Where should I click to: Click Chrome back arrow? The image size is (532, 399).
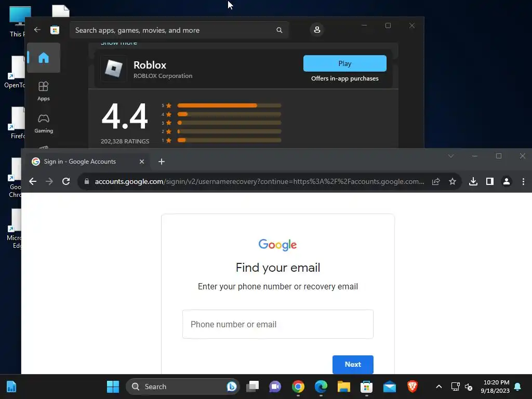pos(33,181)
